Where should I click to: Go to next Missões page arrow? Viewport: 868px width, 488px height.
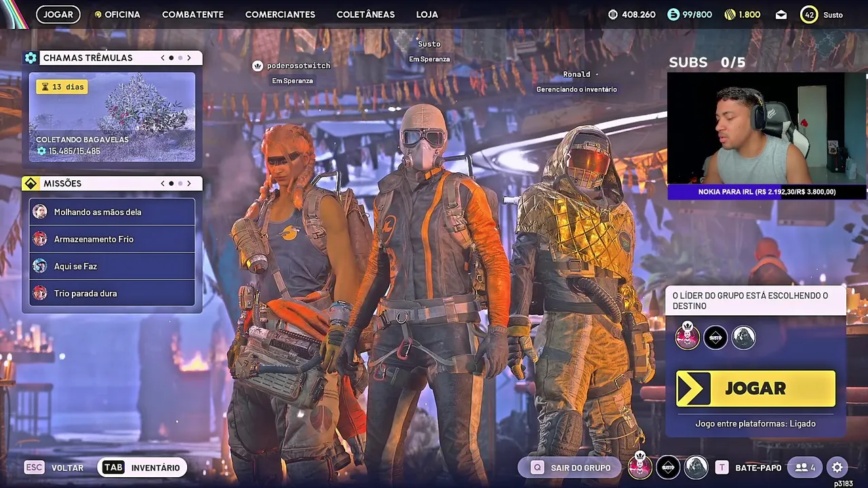coord(189,183)
